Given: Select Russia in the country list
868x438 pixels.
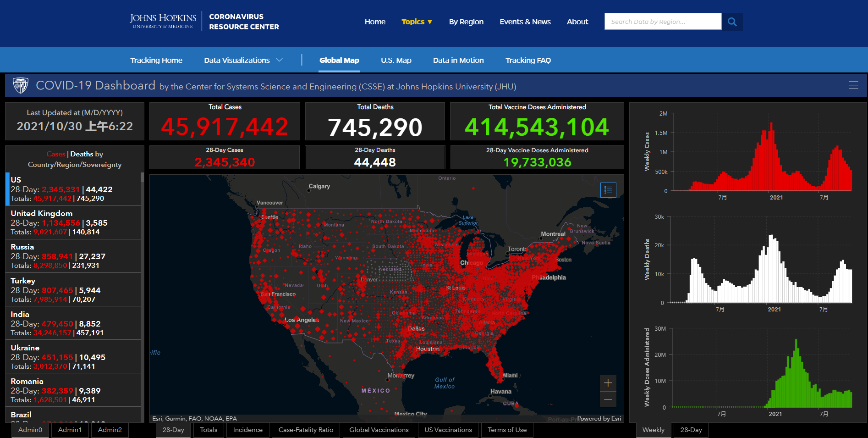Looking at the screenshot, I should (73, 256).
